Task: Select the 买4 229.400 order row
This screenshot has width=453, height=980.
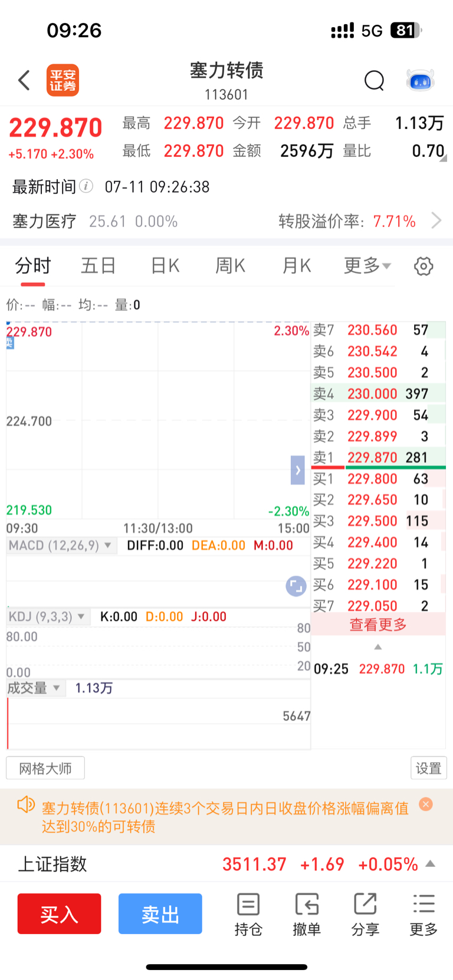Action: 378,542
